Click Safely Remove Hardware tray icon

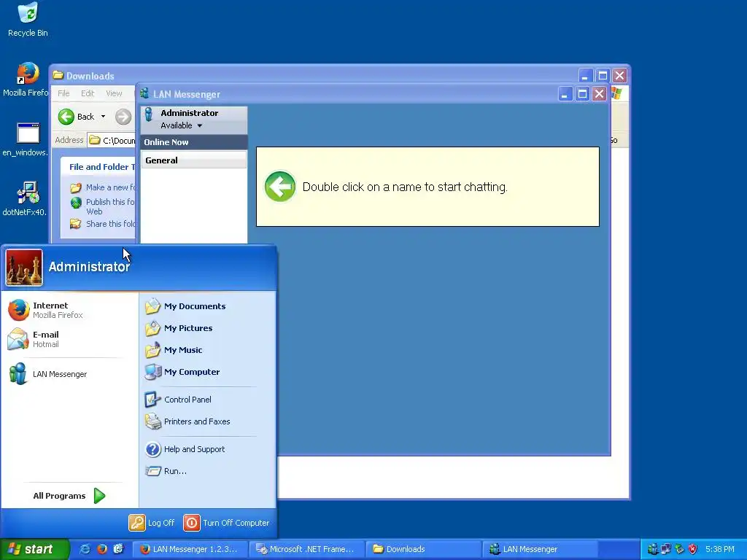coord(679,549)
